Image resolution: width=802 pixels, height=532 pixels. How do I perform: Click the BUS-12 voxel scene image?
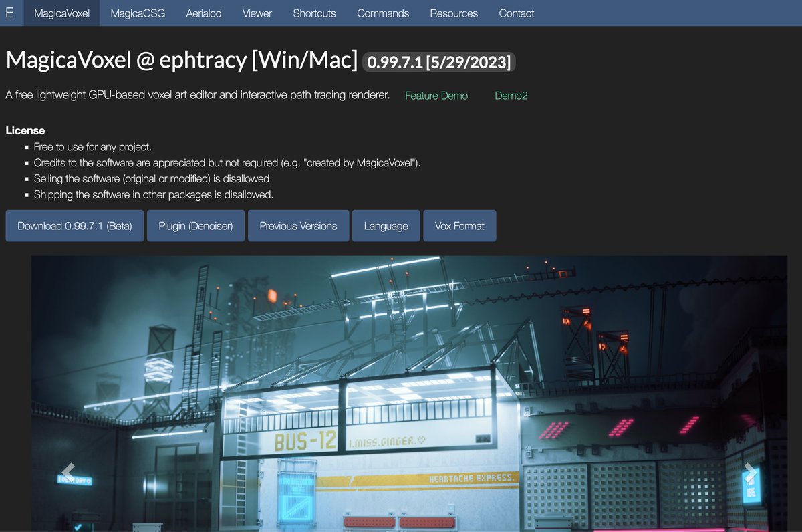coord(409,394)
